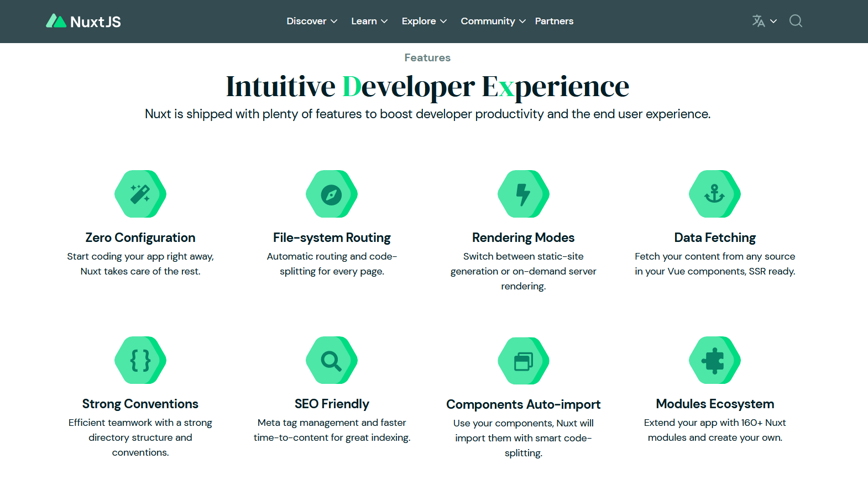Click 'Meta tag management and faster' description

pos(332,430)
